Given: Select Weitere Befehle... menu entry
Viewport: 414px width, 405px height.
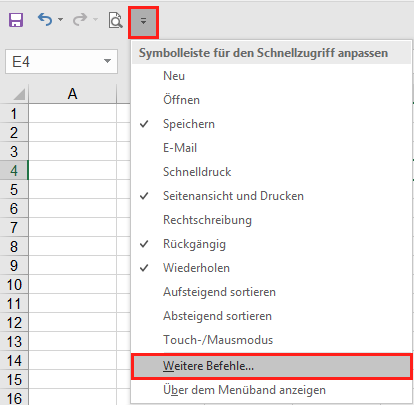Looking at the screenshot, I should (x=271, y=366).
